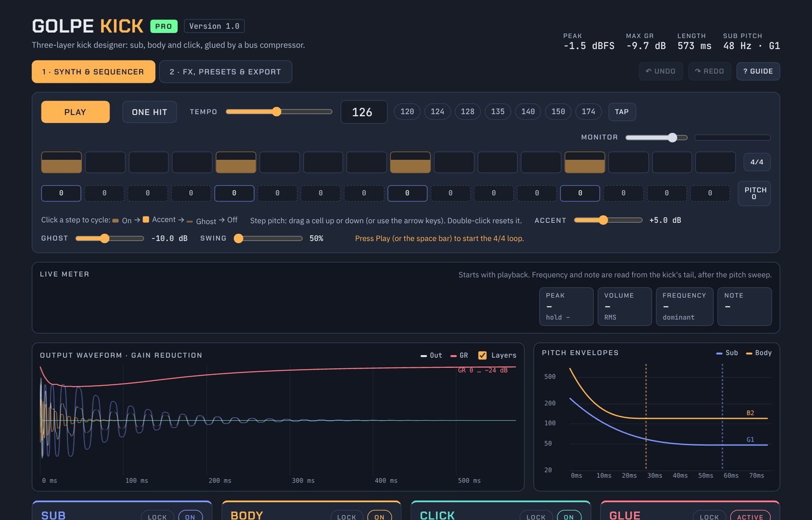
Task: Set tempo preset to 174
Action: coord(588,112)
